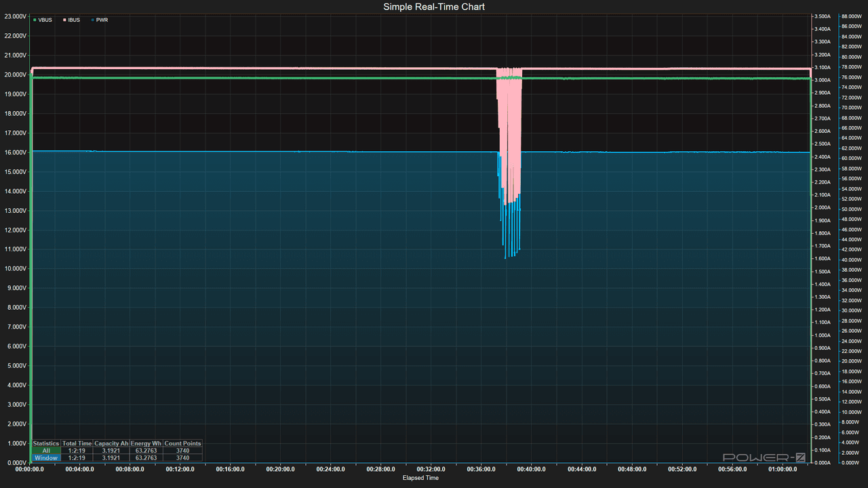
Task: Click the 'Count Points' column header
Action: click(x=182, y=444)
